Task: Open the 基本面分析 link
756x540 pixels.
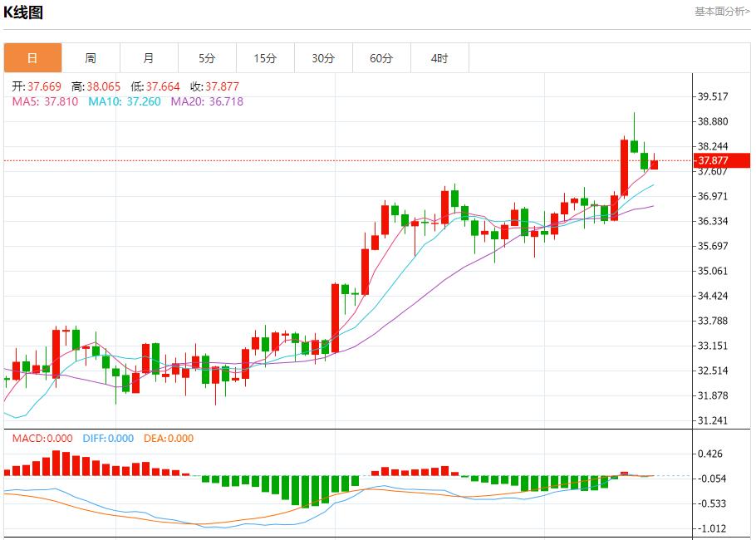Action: [x=721, y=11]
